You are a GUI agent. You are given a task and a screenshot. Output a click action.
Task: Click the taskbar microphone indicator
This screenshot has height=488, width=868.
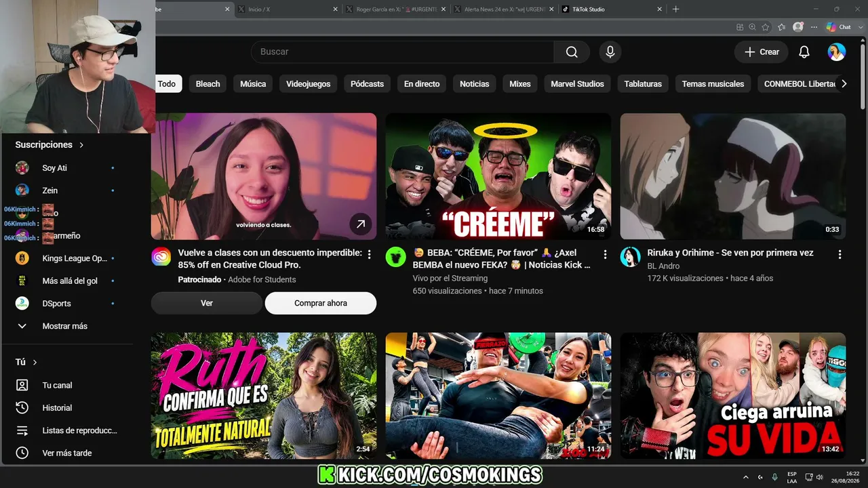click(x=775, y=477)
